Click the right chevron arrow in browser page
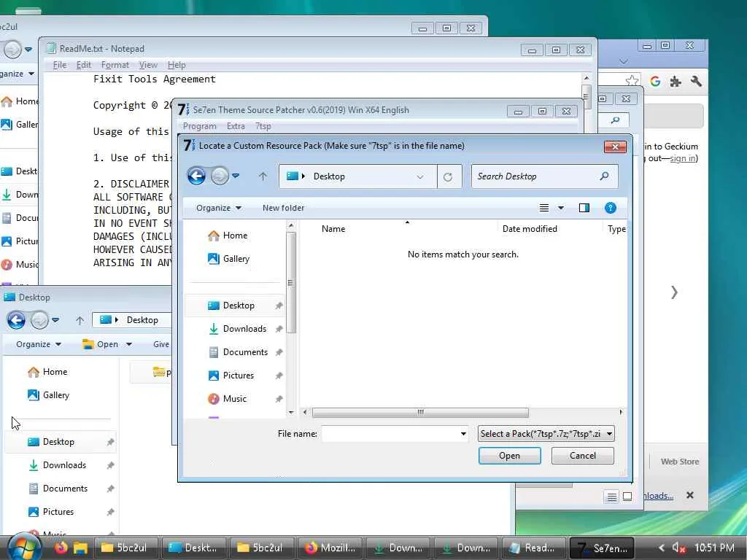This screenshot has height=560, width=747. click(x=674, y=292)
